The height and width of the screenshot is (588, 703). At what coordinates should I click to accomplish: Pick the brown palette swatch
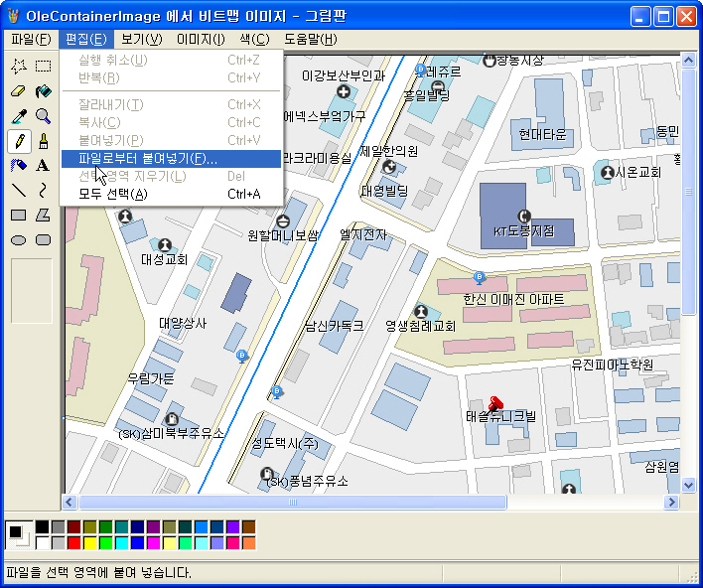[x=249, y=527]
